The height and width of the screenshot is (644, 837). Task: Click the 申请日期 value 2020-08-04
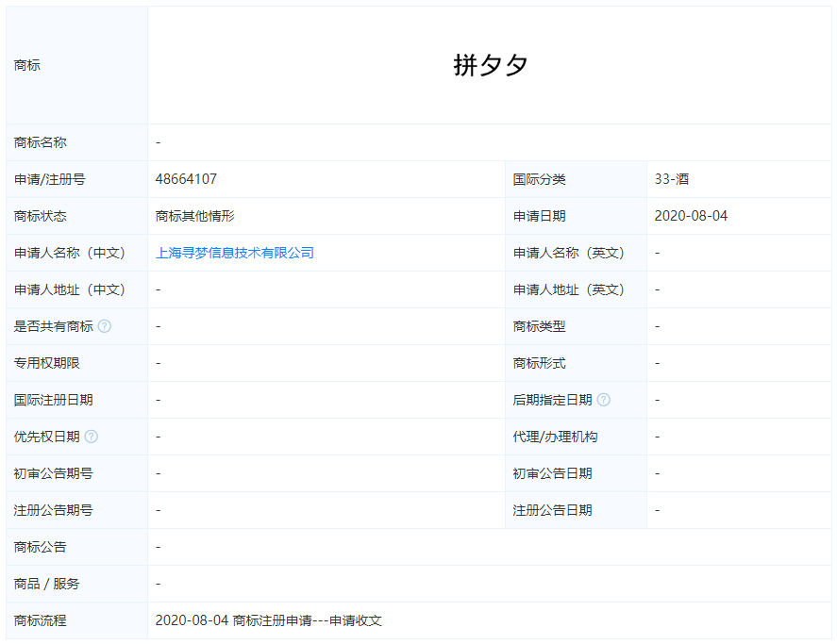click(687, 216)
